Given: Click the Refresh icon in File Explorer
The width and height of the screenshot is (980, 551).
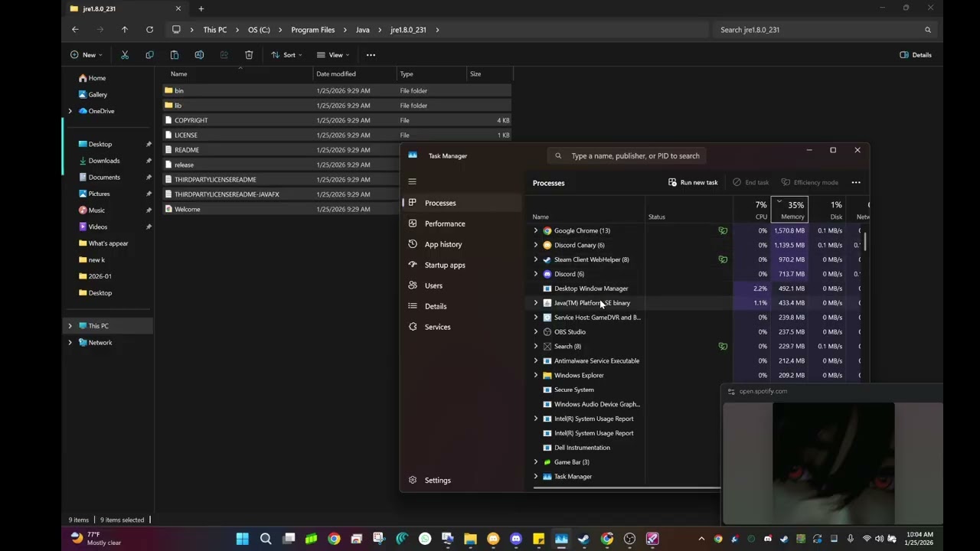Looking at the screenshot, I should (x=149, y=30).
